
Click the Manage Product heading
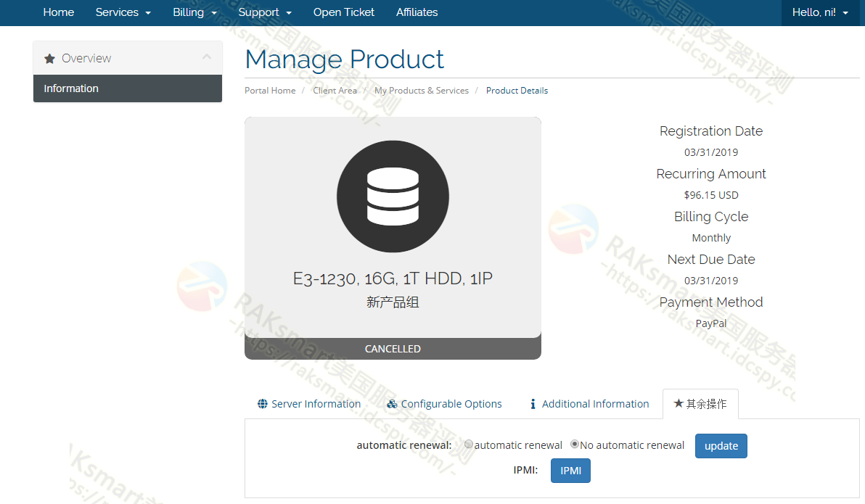[344, 59]
